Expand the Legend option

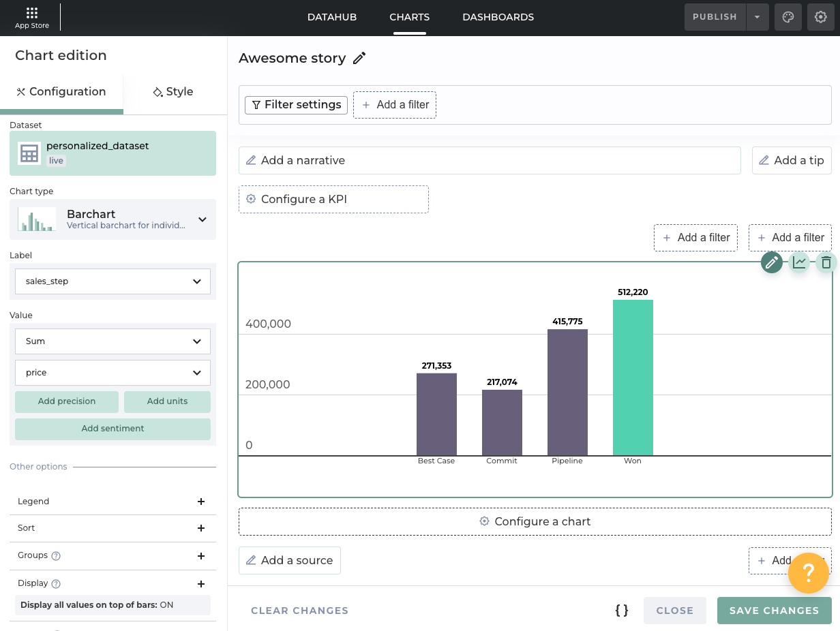[x=200, y=502]
